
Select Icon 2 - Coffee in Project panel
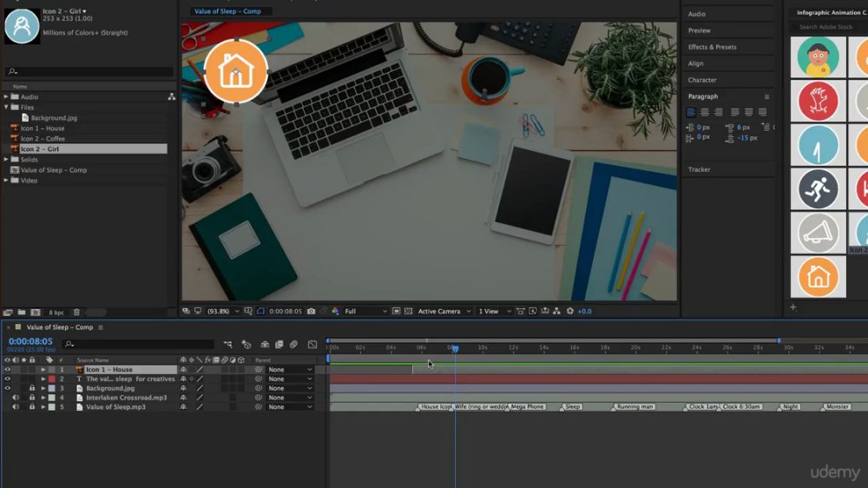coord(43,138)
